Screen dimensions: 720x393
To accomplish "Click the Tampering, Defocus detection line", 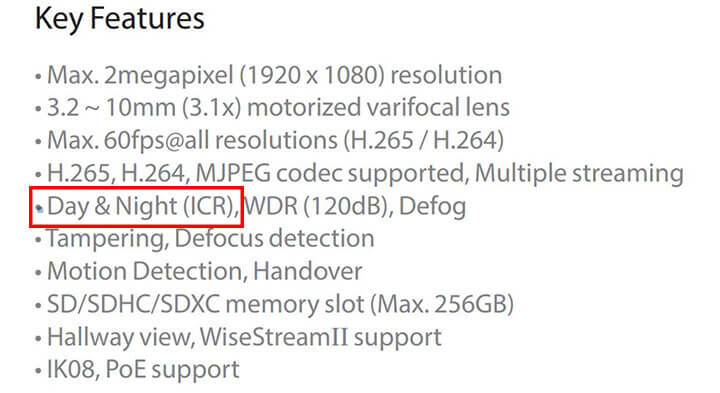I will 211,239.
